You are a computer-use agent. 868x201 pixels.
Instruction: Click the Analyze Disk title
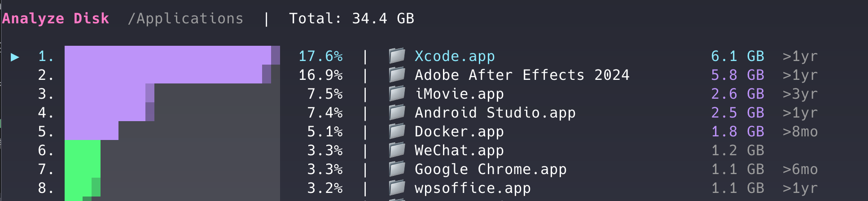(x=56, y=18)
